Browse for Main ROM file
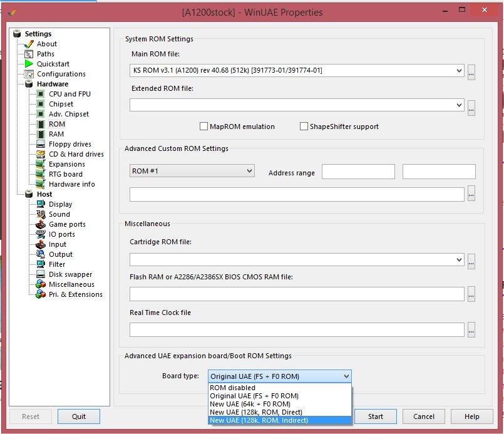504x434 pixels. pyautogui.click(x=471, y=73)
